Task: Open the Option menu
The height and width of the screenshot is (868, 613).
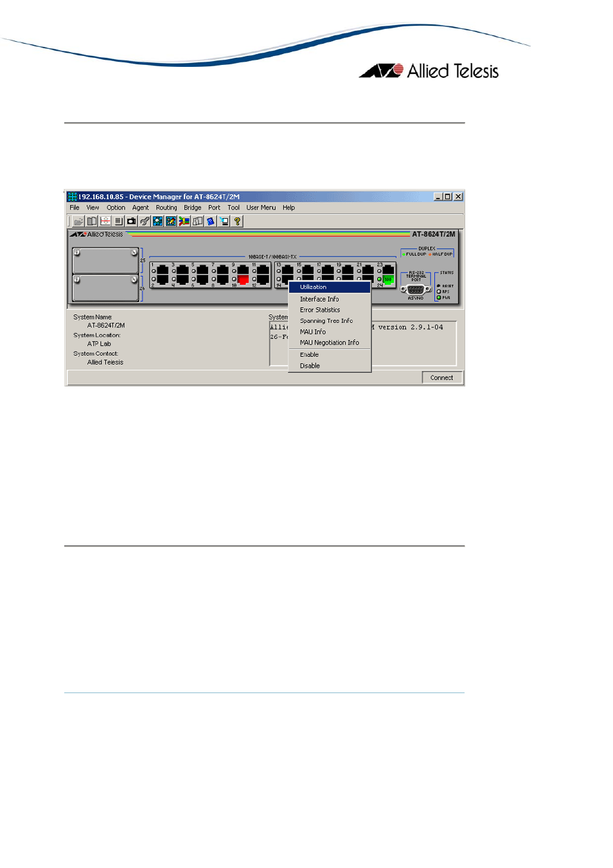Action: 116,208
